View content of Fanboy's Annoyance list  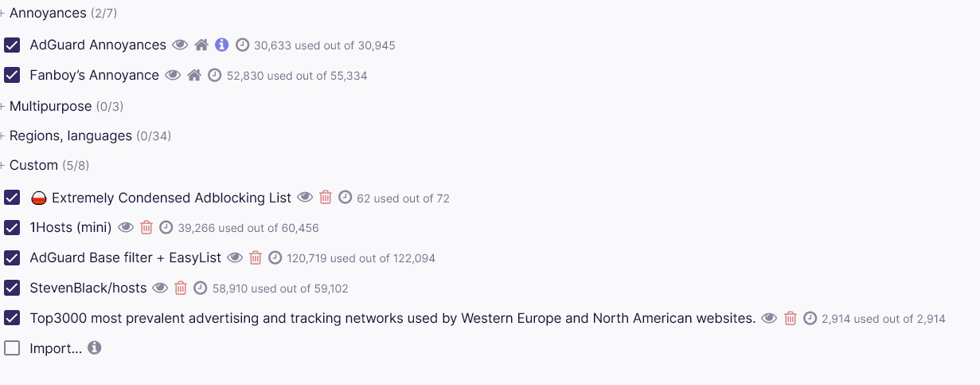coord(173,76)
